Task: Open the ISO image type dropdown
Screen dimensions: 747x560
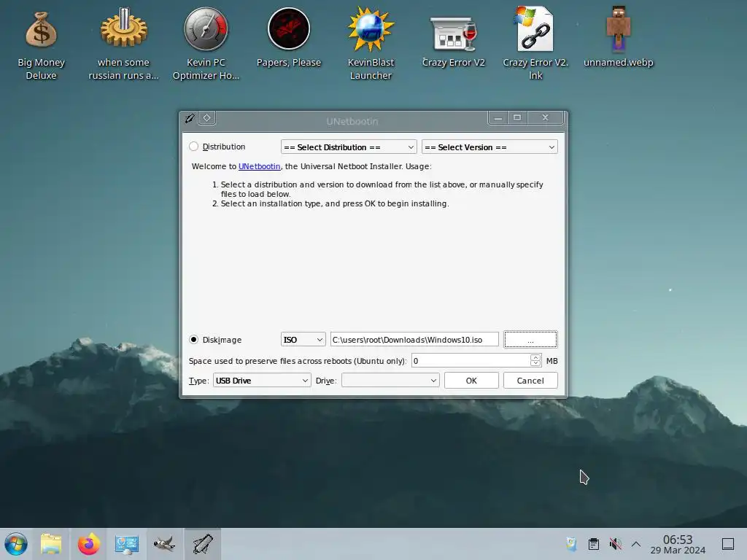Action: point(303,340)
